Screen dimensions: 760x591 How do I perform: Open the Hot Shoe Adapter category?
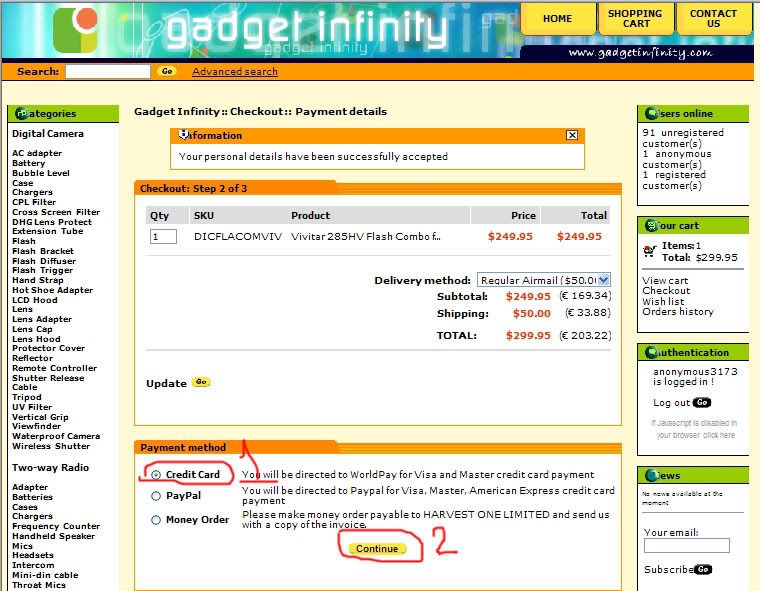[52, 290]
